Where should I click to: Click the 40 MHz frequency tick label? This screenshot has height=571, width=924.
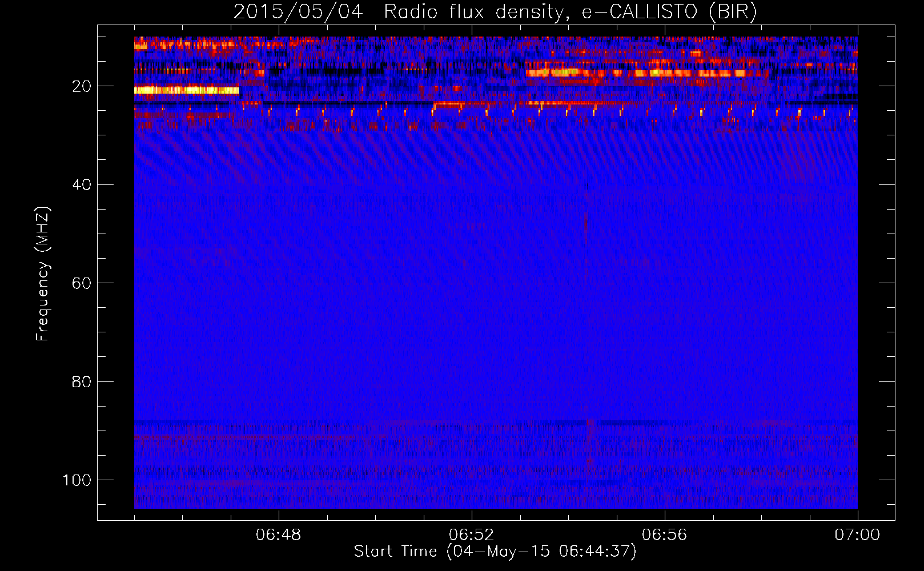[82, 184]
